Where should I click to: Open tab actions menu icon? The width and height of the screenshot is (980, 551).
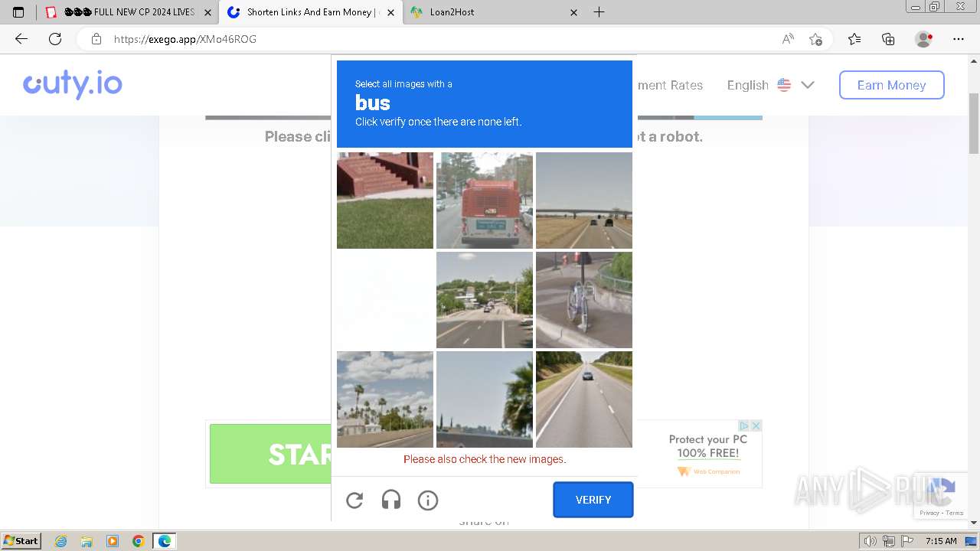18,12
